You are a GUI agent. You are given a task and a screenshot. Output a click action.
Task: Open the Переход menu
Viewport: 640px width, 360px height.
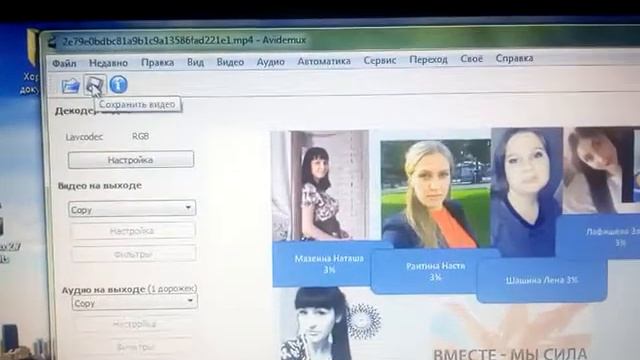point(429,60)
